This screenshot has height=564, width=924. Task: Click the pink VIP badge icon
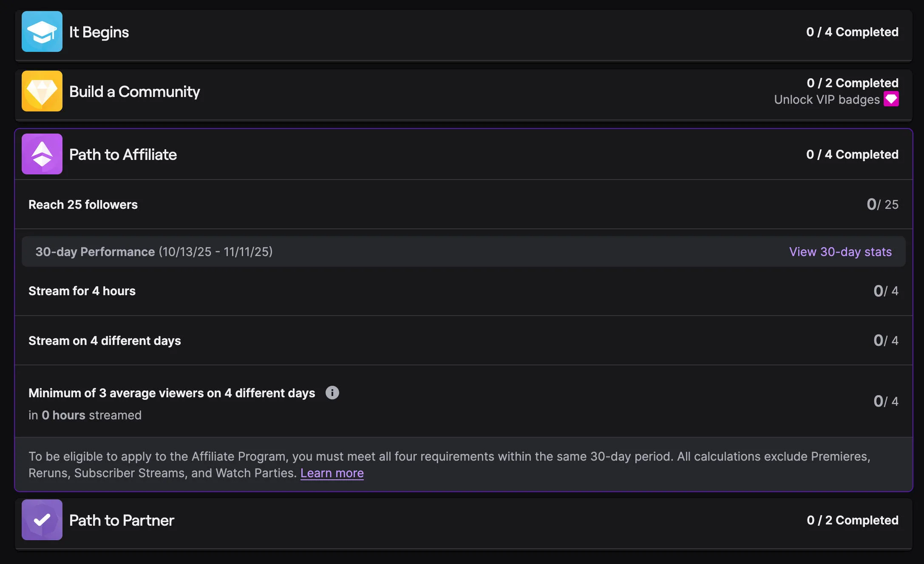point(891,99)
